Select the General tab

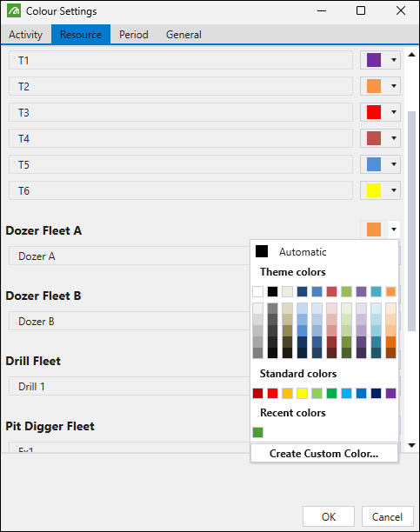(183, 35)
